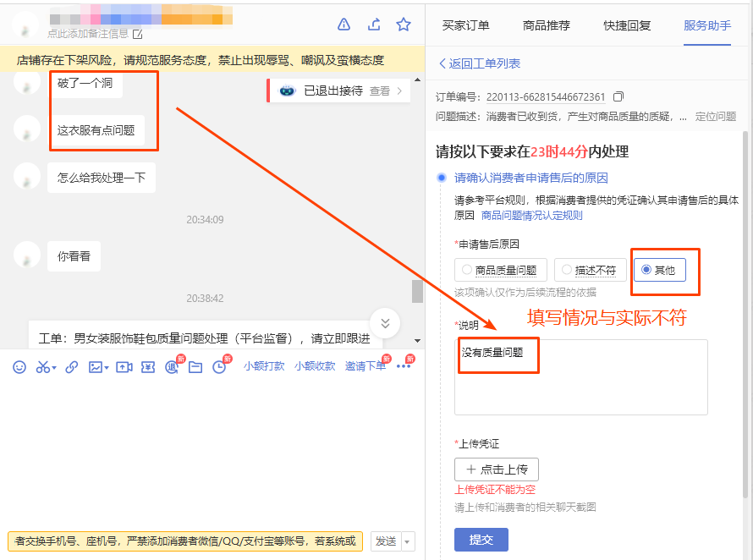Image resolution: width=753 pixels, height=560 pixels.
Task: Switch to the 买家订单 tab
Action: (x=466, y=25)
